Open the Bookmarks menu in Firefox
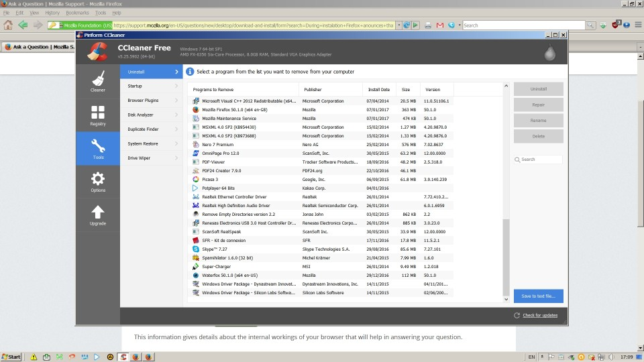 pos(77,13)
